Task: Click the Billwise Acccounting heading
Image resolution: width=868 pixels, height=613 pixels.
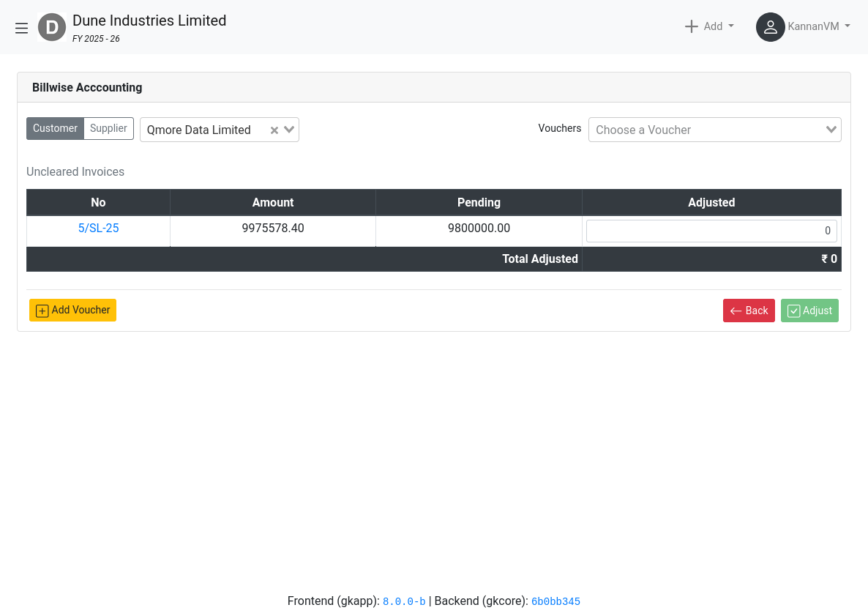Action: tap(87, 87)
